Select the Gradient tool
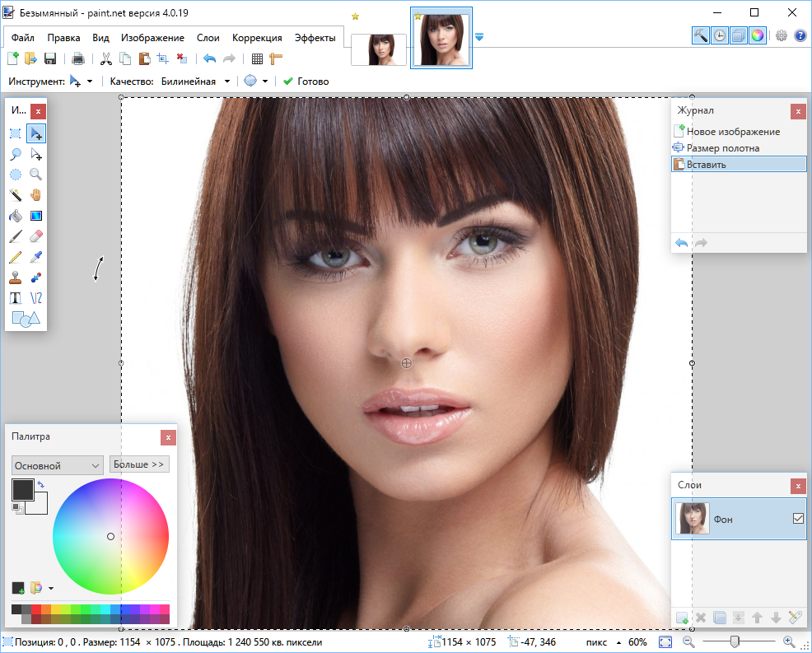This screenshot has width=812, height=653. point(35,216)
